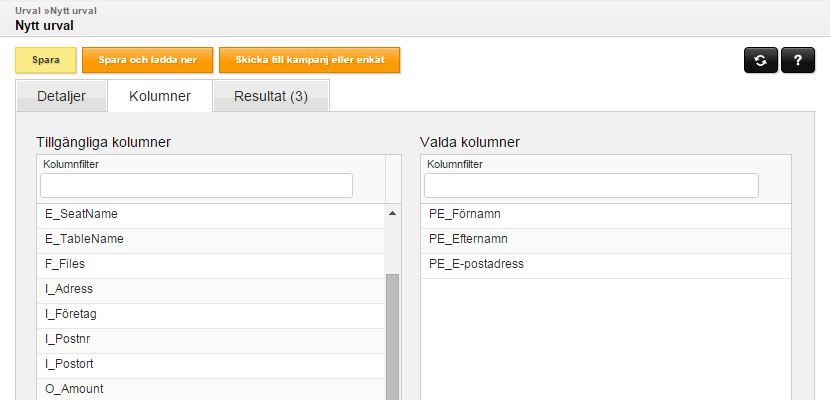Click the available columns scrollbar thumb
This screenshot has width=830, height=400.
[392, 337]
